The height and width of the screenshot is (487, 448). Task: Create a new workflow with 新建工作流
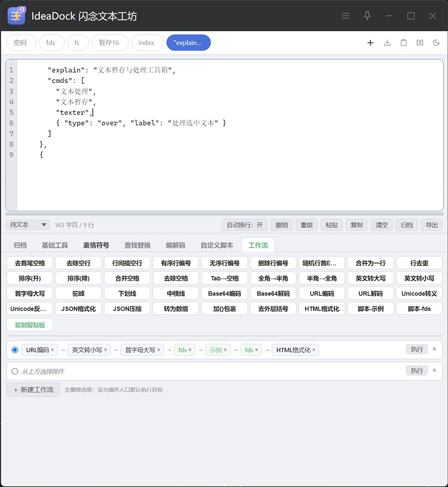click(x=33, y=390)
